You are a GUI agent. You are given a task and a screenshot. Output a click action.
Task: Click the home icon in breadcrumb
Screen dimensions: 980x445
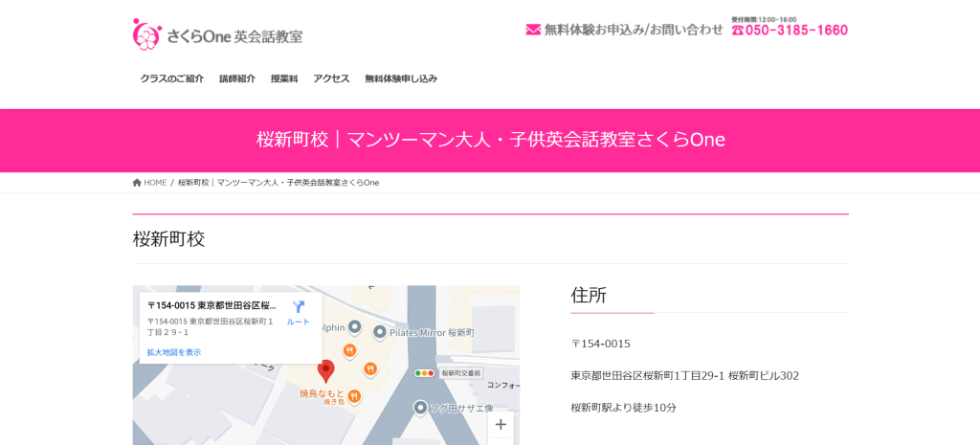(137, 183)
